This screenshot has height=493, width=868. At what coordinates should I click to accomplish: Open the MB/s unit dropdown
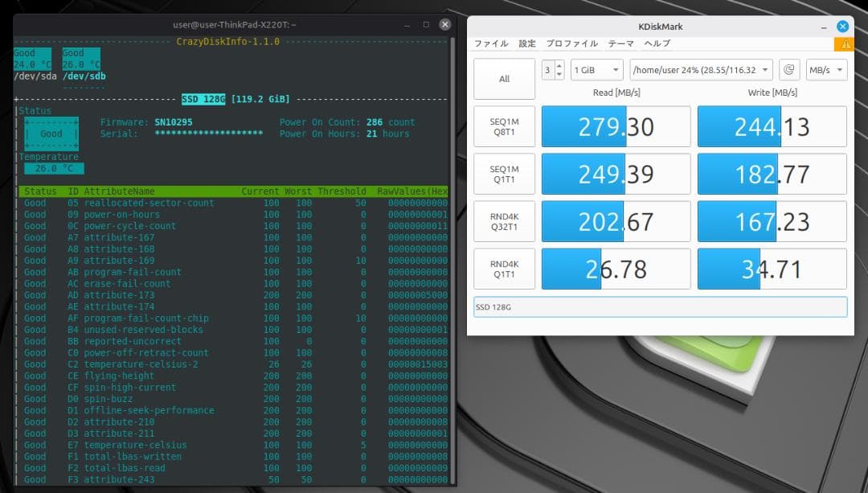click(826, 70)
